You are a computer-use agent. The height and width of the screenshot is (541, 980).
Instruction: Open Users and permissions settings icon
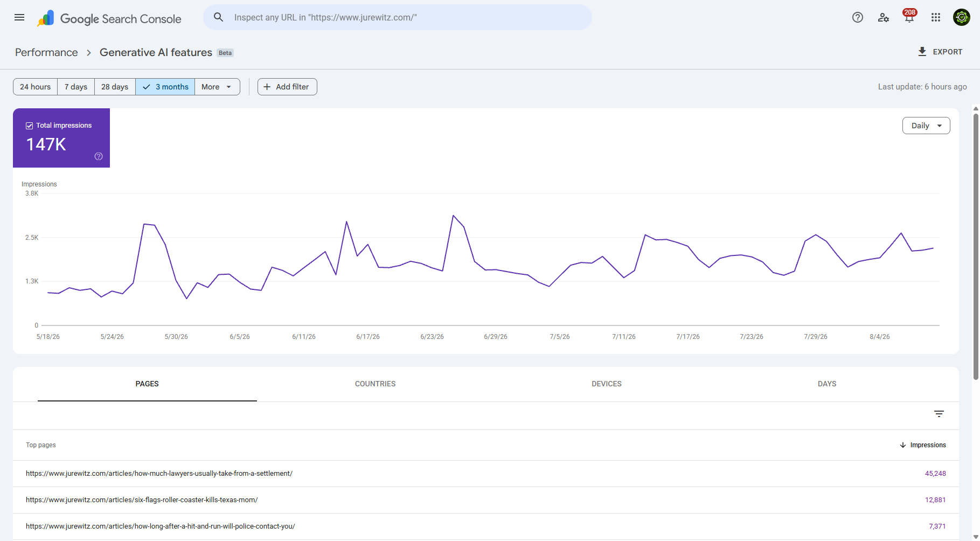pos(884,17)
